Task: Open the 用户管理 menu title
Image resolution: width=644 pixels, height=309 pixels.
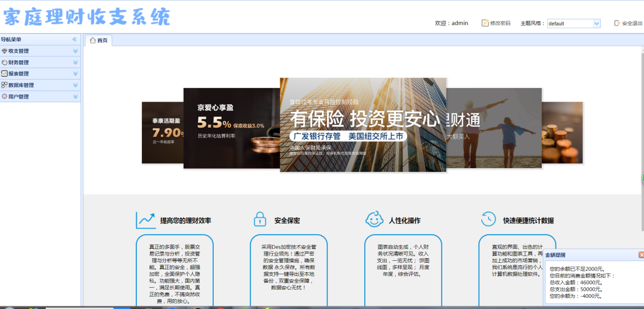Action: pyautogui.click(x=19, y=97)
